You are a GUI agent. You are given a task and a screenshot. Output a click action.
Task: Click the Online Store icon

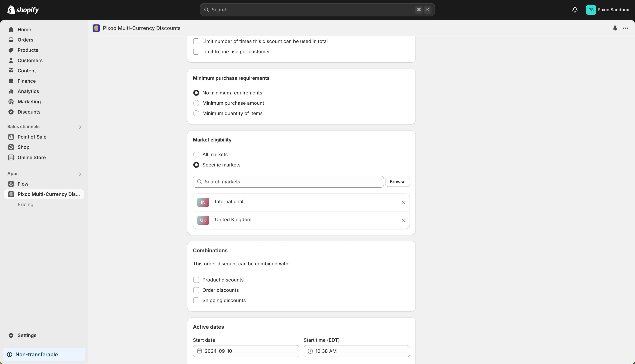11,157
